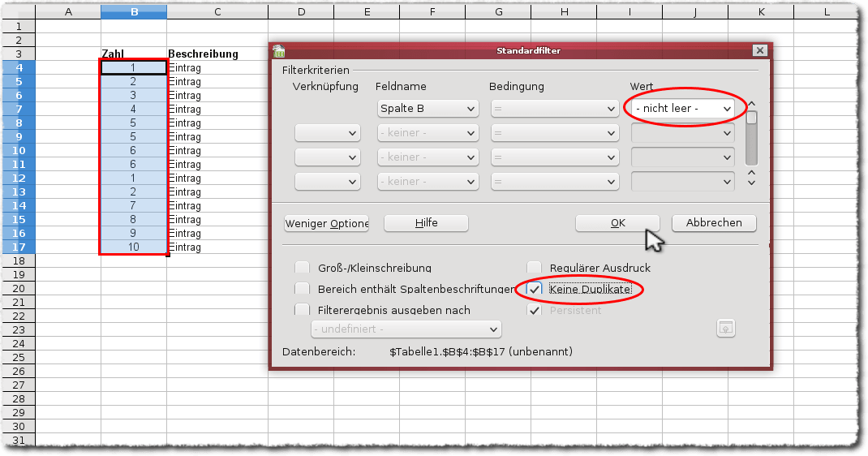Image resolution: width=868 pixels, height=456 pixels.
Task: Toggle the Persistent checkbox
Action: coord(535,310)
